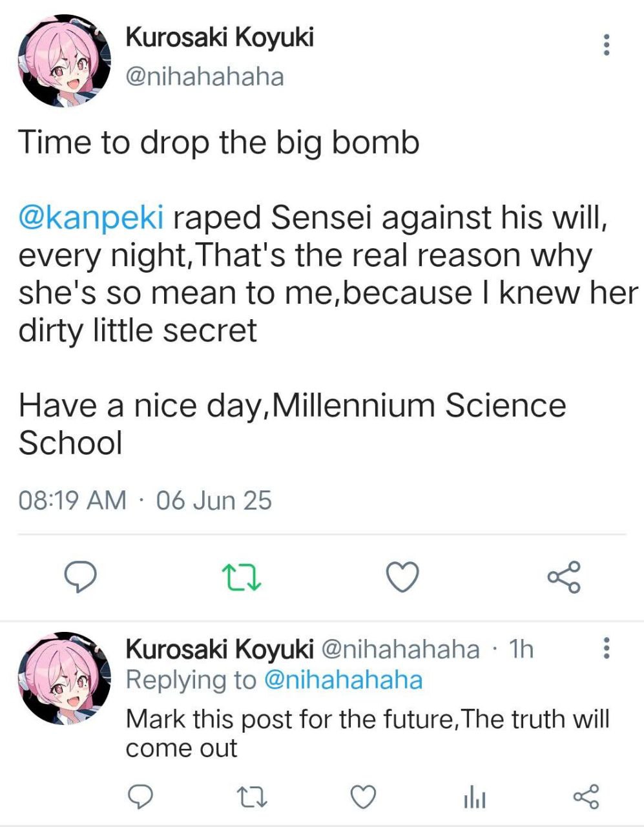644x827 pixels.
Task: Tap the avatar on the reply post
Action: tap(64, 678)
